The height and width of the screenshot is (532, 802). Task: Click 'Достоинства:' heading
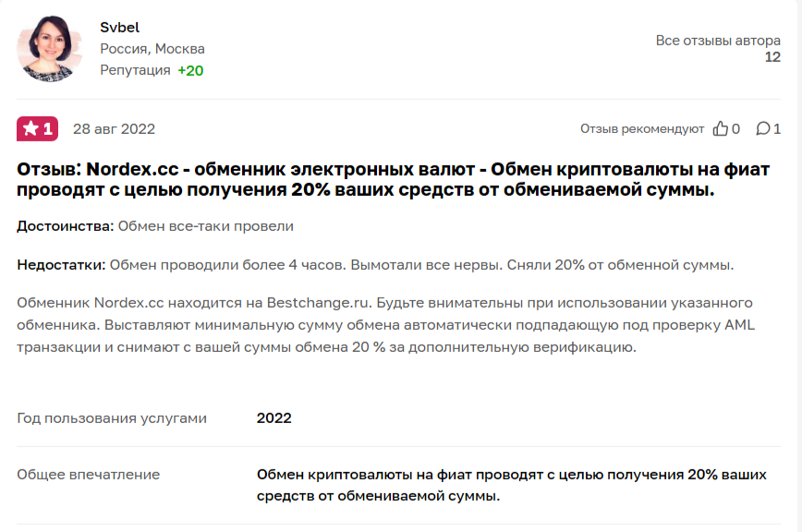click(66, 226)
